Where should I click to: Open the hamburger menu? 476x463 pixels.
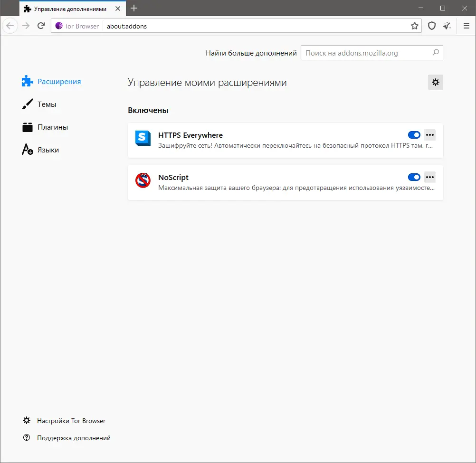(x=466, y=26)
